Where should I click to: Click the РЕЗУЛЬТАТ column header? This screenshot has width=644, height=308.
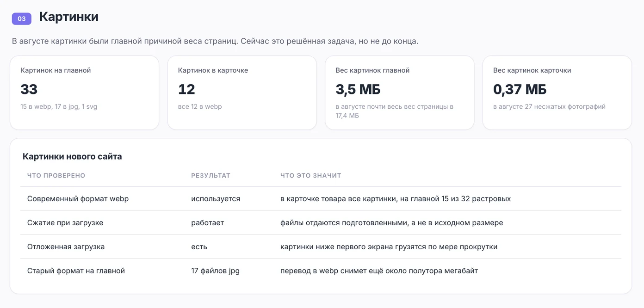coord(211,176)
